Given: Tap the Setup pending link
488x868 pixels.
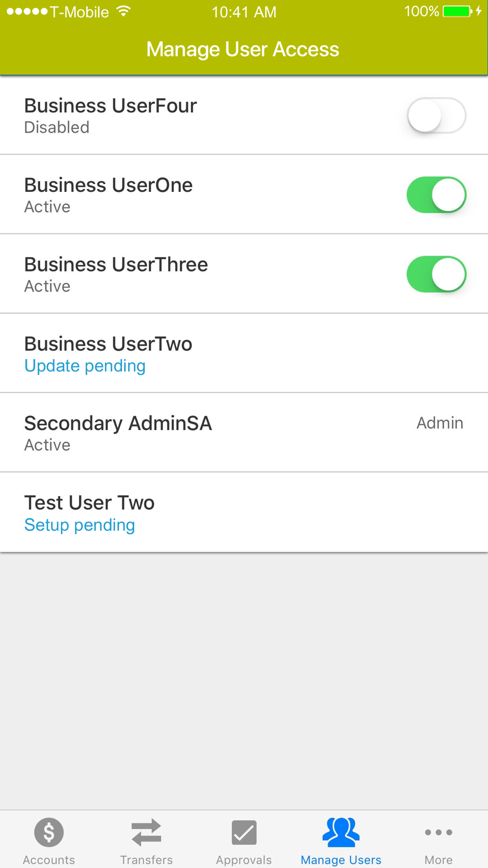Looking at the screenshot, I should pos(80,525).
